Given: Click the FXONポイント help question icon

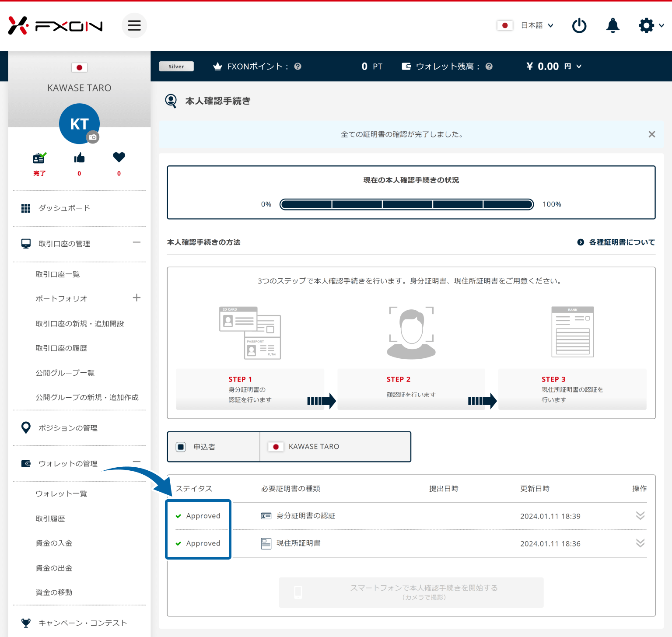Looking at the screenshot, I should coord(298,66).
